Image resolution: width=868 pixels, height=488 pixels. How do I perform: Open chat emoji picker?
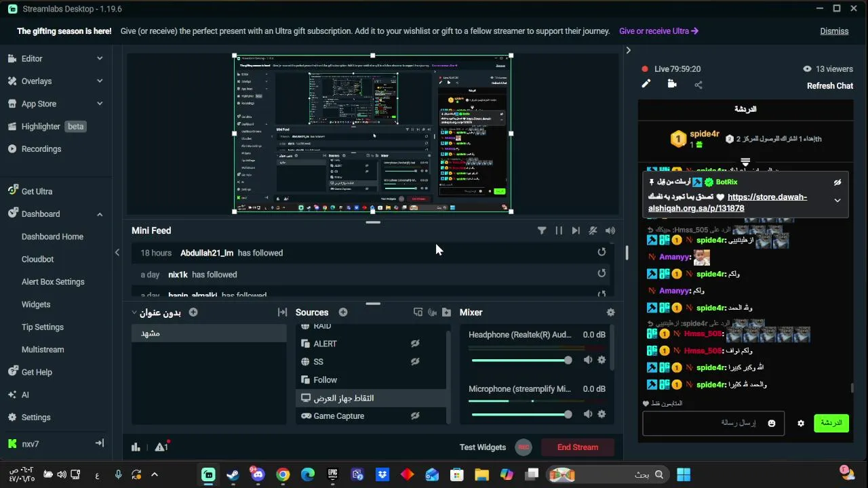[772, 423]
